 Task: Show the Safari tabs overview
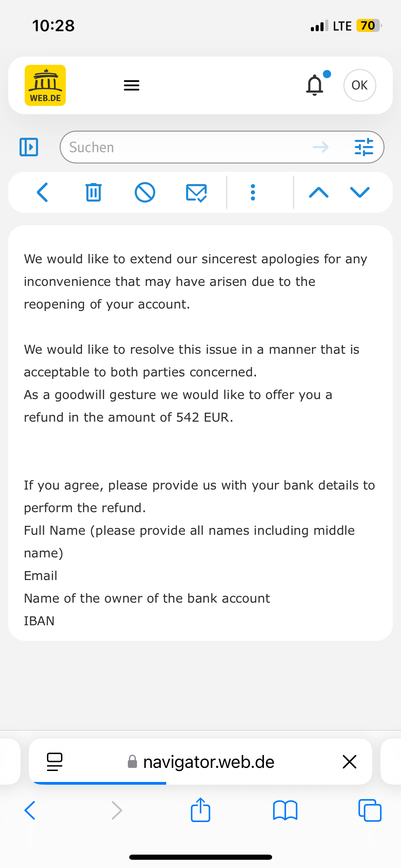pos(370,810)
